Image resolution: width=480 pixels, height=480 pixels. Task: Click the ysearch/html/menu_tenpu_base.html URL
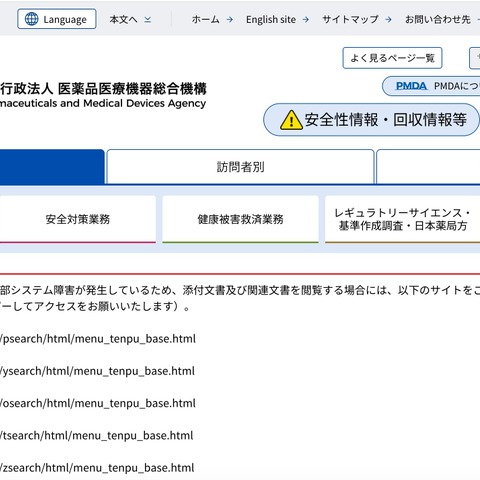(x=97, y=371)
